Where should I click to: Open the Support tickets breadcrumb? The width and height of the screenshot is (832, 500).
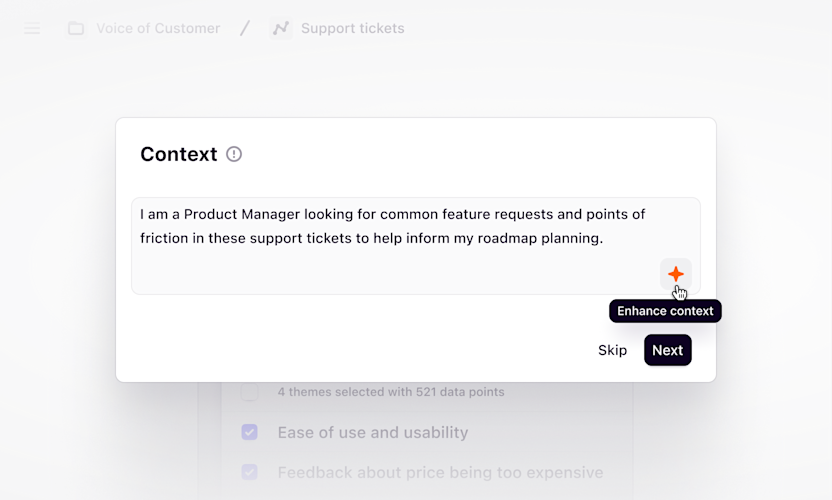click(352, 29)
